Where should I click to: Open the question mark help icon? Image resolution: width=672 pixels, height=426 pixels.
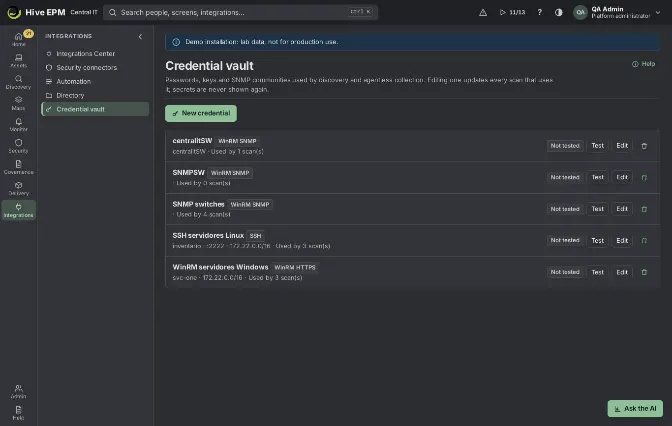click(x=539, y=12)
